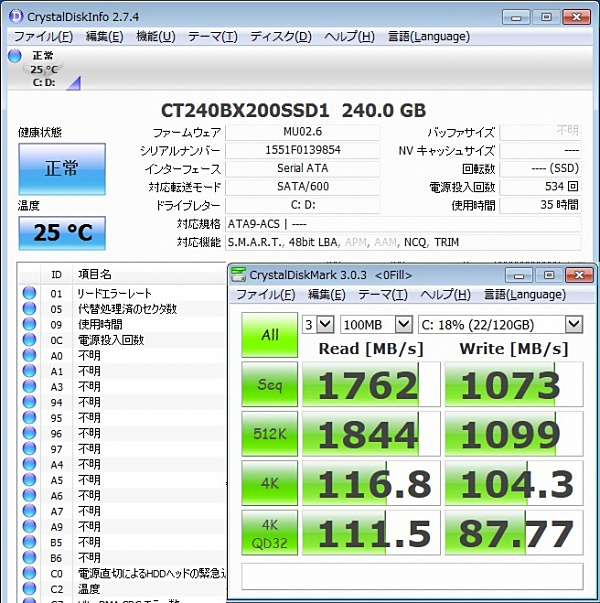
Task: Click the empty comment field in CrystalDiskMark
Action: (412, 576)
